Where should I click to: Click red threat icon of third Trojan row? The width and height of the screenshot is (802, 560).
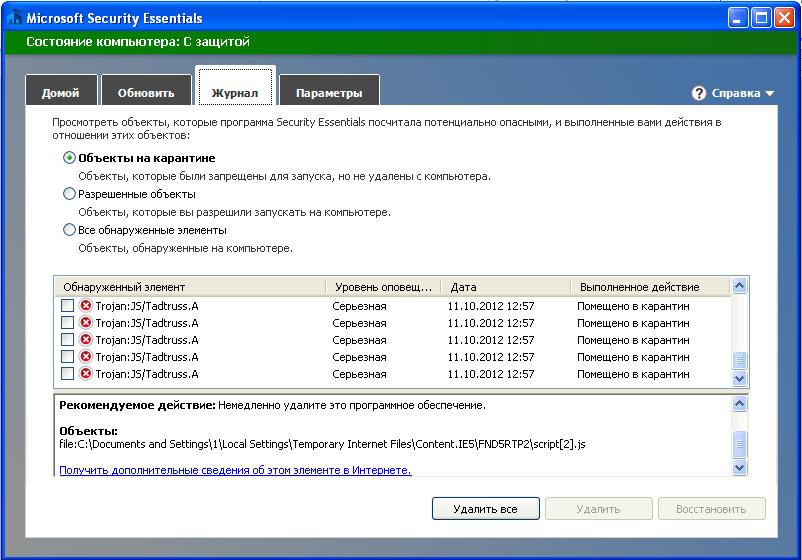pyautogui.click(x=86, y=340)
